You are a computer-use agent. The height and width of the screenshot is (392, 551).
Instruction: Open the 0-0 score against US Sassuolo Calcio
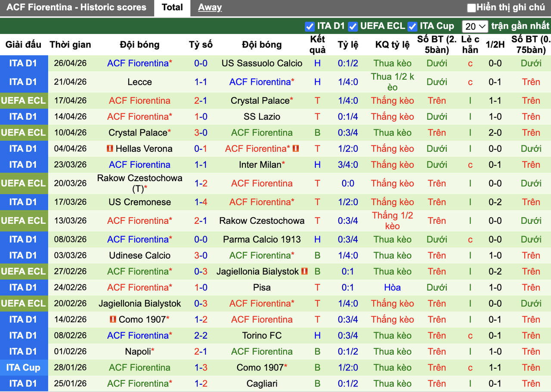pyautogui.click(x=201, y=63)
